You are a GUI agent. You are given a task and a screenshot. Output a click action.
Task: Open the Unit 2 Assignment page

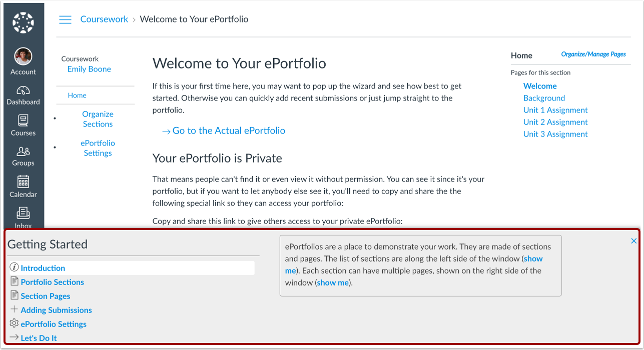555,122
